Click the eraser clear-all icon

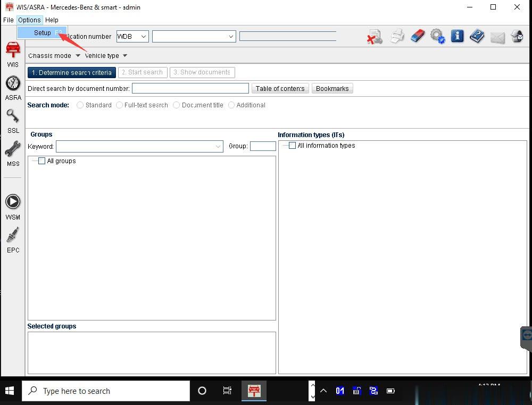417,36
